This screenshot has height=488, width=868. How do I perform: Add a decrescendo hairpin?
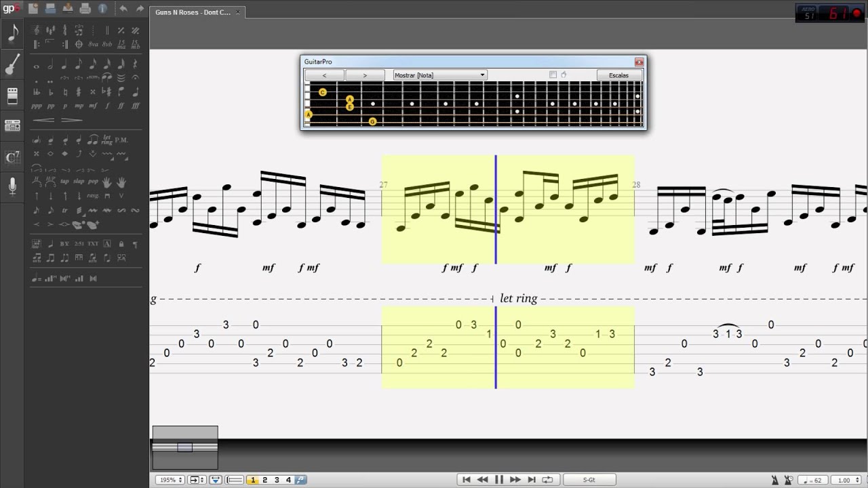tap(72, 120)
